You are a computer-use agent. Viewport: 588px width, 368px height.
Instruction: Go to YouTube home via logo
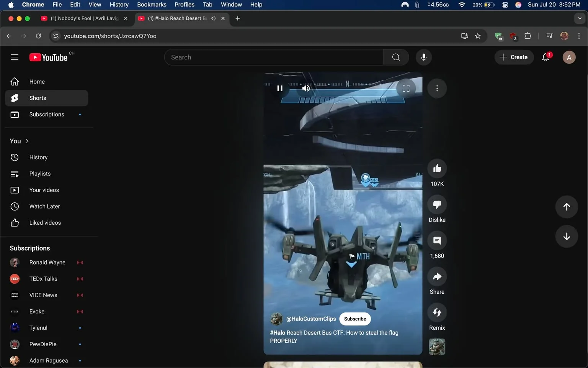pyautogui.click(x=49, y=57)
